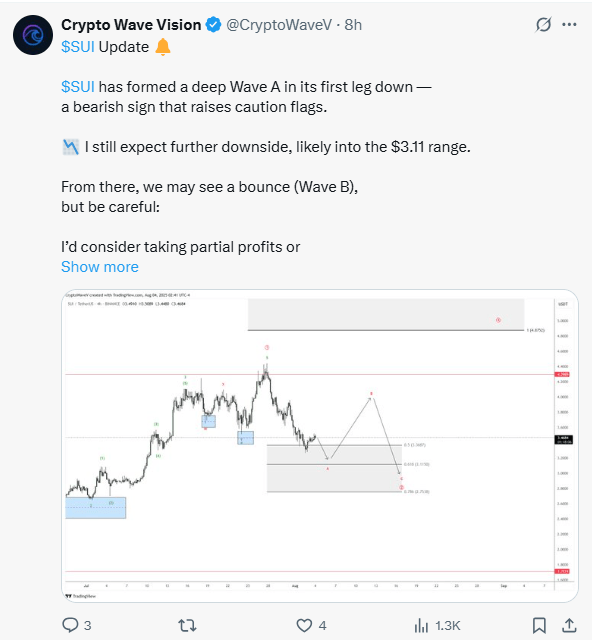The image size is (592, 640).
Task: Open the 8h timestamp link
Action: [x=353, y=25]
